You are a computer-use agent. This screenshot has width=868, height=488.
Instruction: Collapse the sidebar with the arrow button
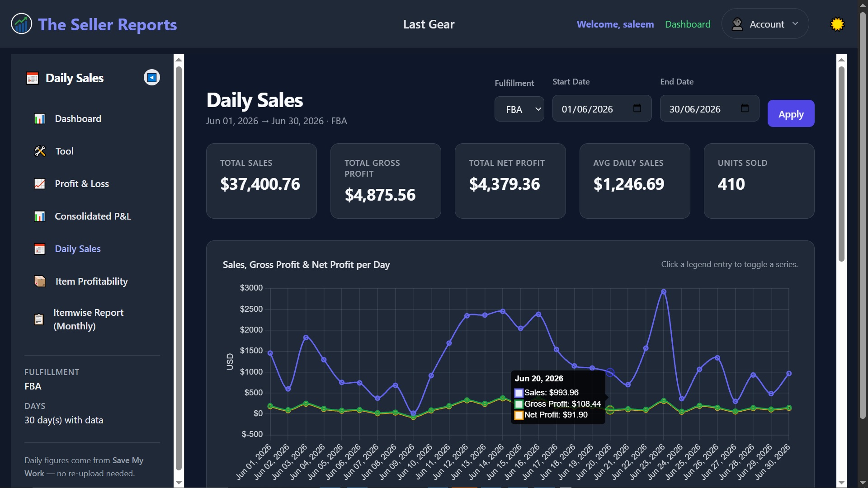pyautogui.click(x=152, y=77)
